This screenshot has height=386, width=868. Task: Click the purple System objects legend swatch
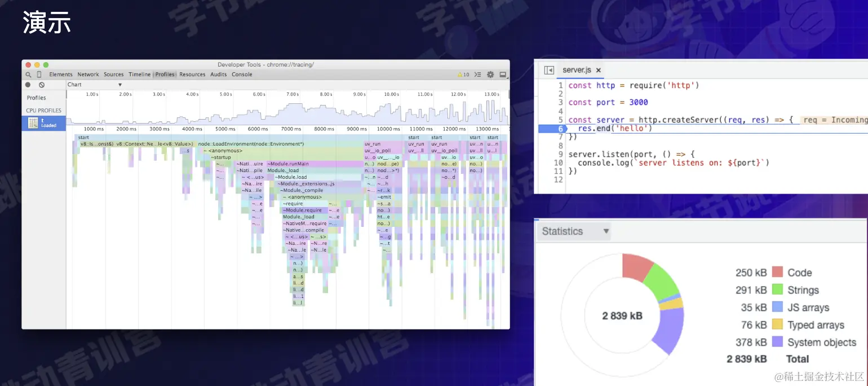777,342
